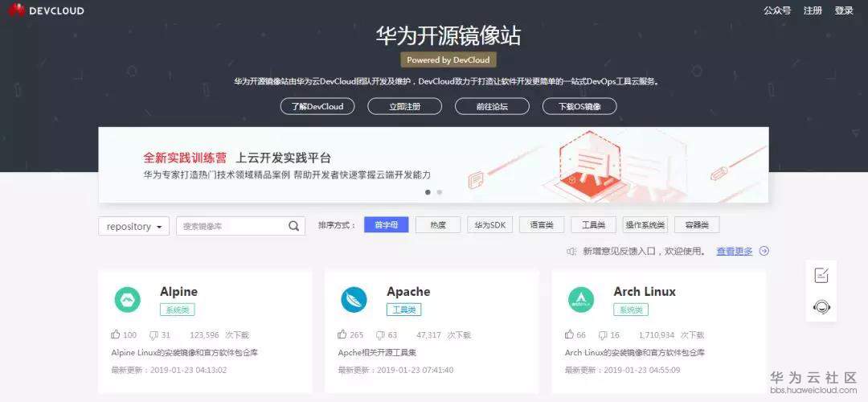Filter by 容器类 category
The height and width of the screenshot is (402, 868).
(x=697, y=225)
